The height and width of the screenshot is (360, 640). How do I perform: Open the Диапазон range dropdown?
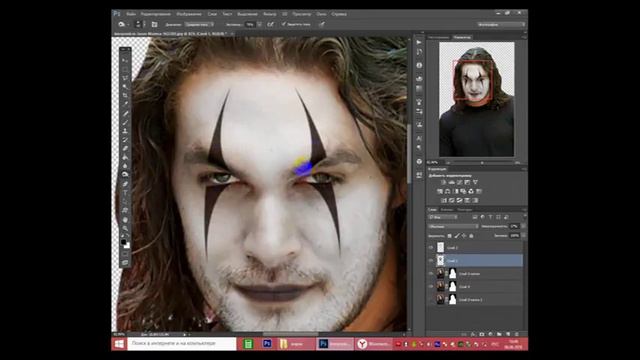[x=199, y=24]
